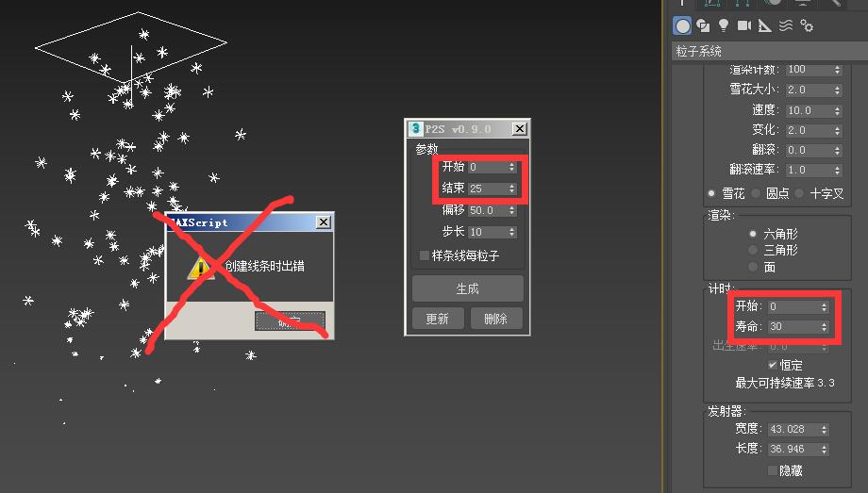Open the Lights category (bulb icon)
This screenshot has height=493, width=868.
point(724,26)
